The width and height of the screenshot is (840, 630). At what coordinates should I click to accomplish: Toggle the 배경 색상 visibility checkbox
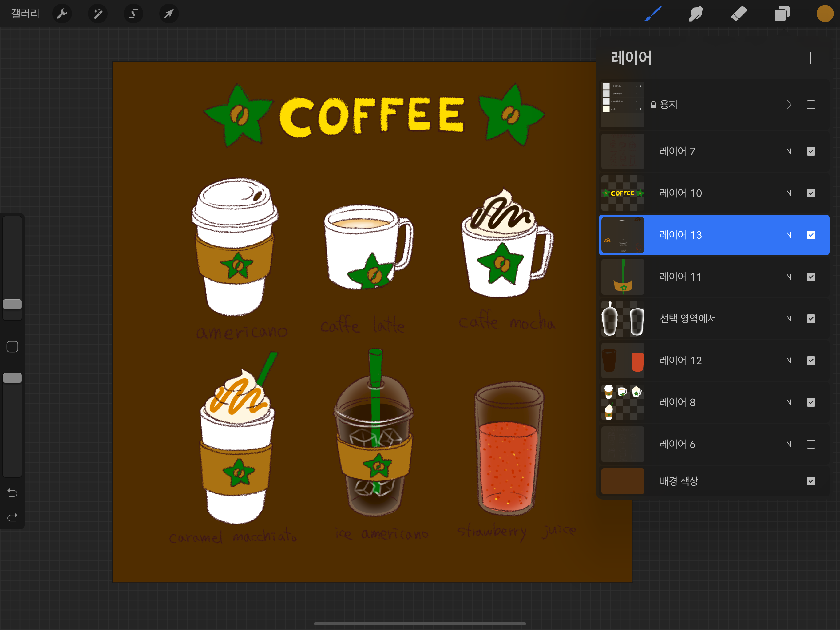(x=811, y=481)
